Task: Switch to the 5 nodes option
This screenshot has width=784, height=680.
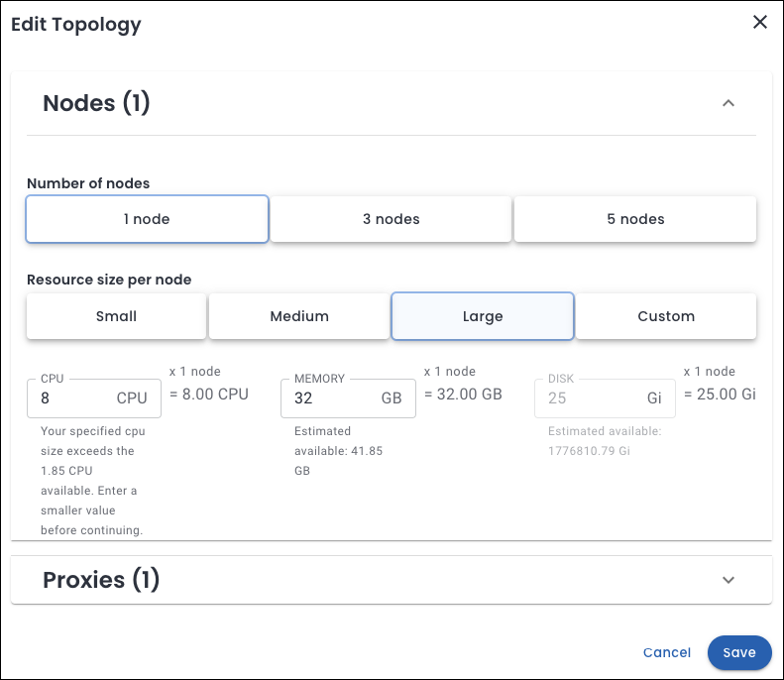Action: pyautogui.click(x=635, y=219)
